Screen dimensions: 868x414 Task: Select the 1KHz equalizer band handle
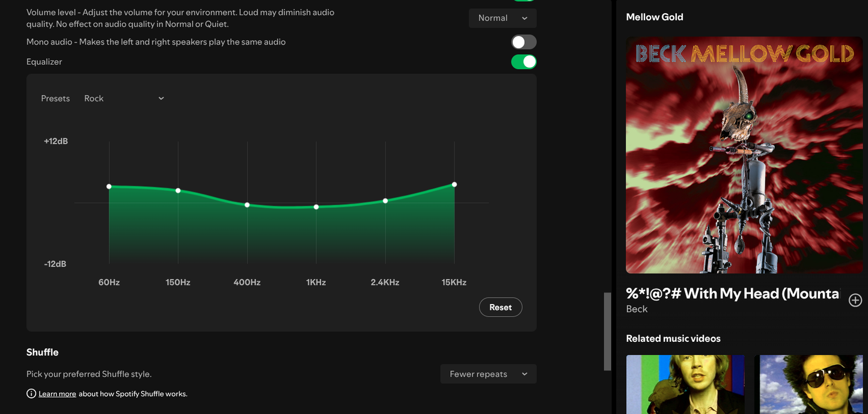(x=316, y=207)
